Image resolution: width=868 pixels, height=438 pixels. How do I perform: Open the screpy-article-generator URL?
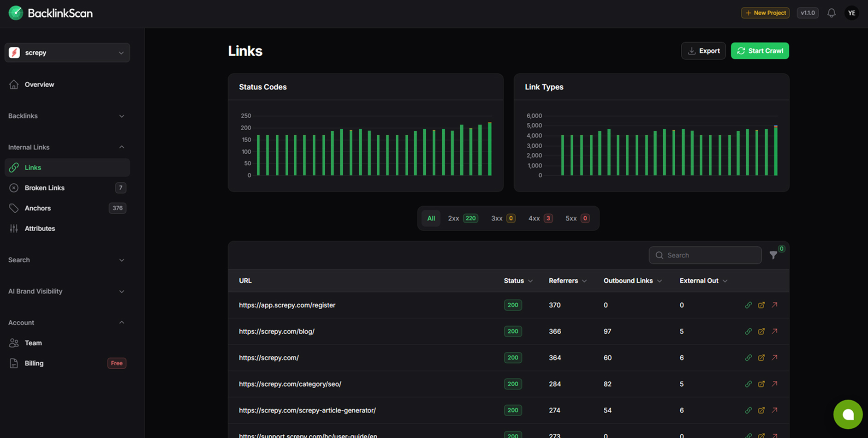tap(307, 410)
